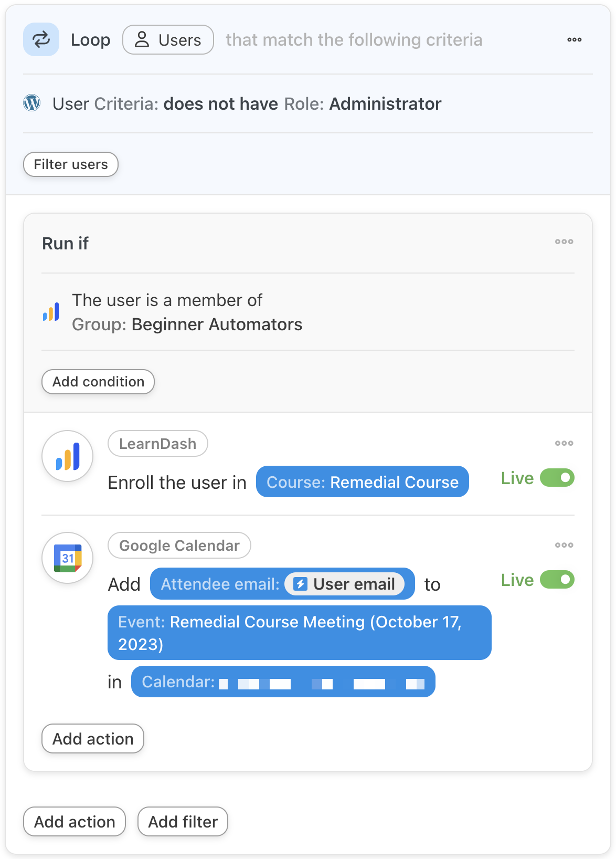The width and height of the screenshot is (616, 859).
Task: Open the Run if three-dot menu
Action: coord(564,242)
